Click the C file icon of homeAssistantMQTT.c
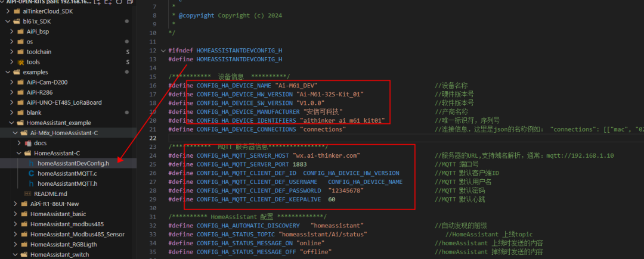Viewport: 644px width, 259px height. pos(31,173)
